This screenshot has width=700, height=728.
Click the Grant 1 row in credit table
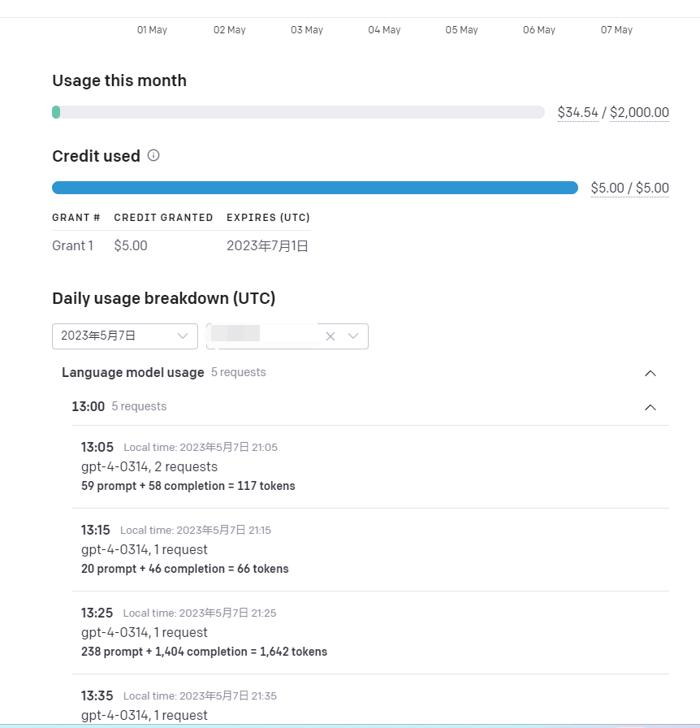[x=182, y=245]
